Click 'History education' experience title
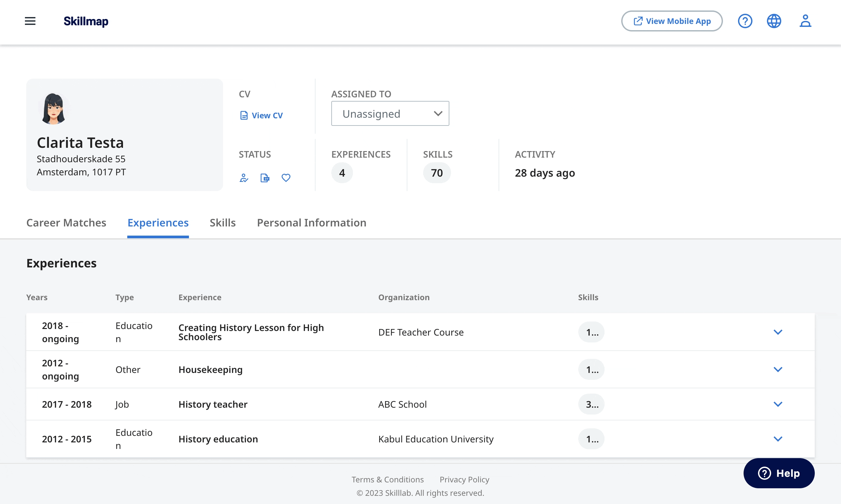This screenshot has width=841, height=504. (218, 439)
